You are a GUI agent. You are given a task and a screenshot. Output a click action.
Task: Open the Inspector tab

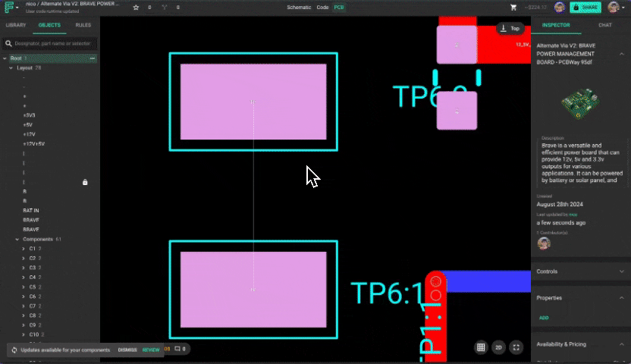tap(556, 25)
